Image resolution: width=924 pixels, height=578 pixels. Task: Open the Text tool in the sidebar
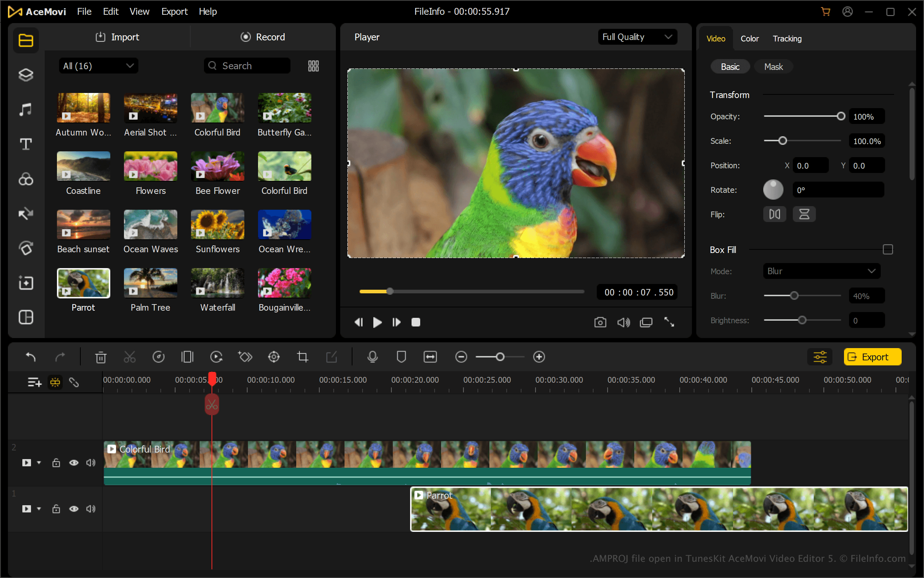pos(26,144)
